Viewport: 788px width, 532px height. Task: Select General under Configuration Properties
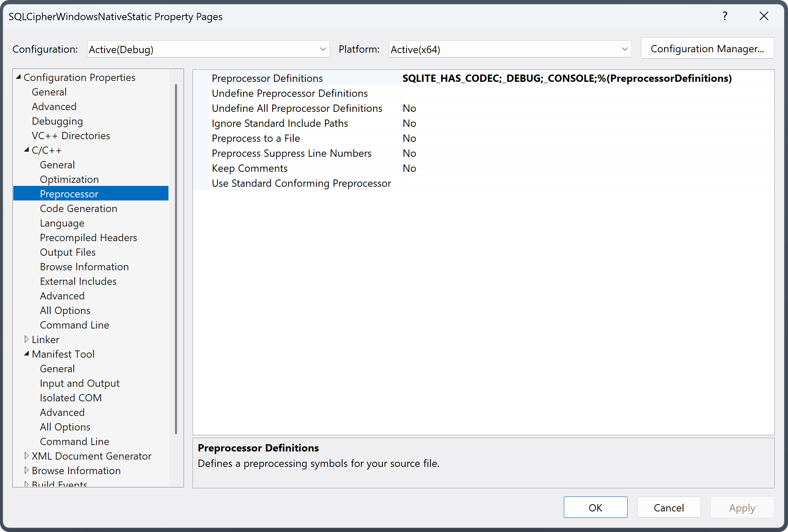(49, 92)
